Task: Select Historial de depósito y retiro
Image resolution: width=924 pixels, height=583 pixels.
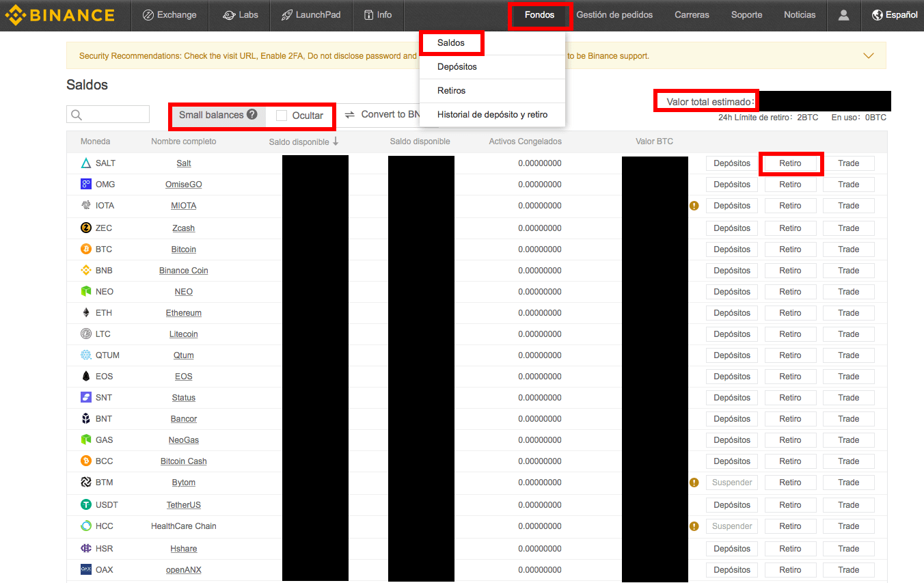Action: (x=493, y=115)
